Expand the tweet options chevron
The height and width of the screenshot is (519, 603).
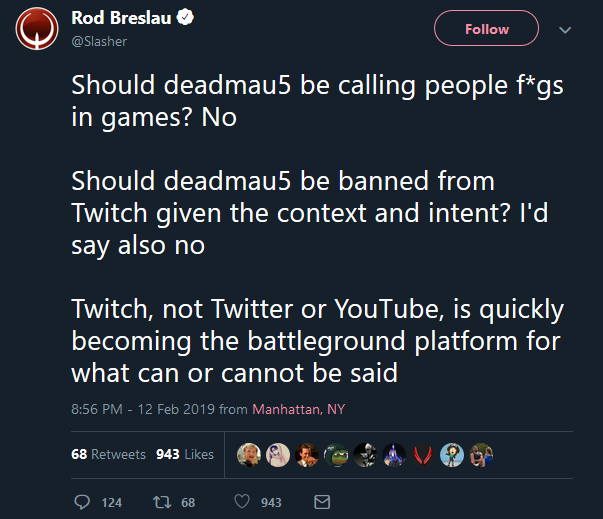pos(565,29)
